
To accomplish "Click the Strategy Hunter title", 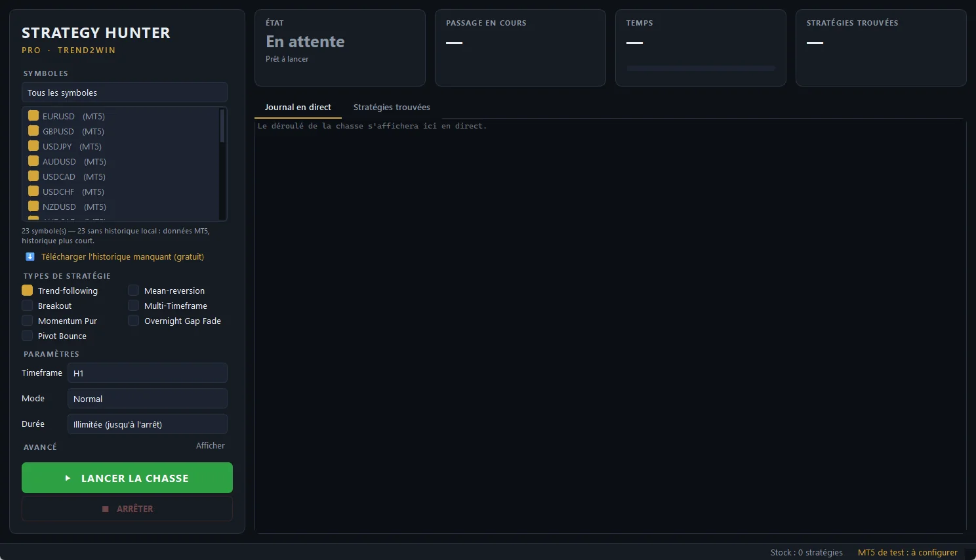I will point(96,33).
